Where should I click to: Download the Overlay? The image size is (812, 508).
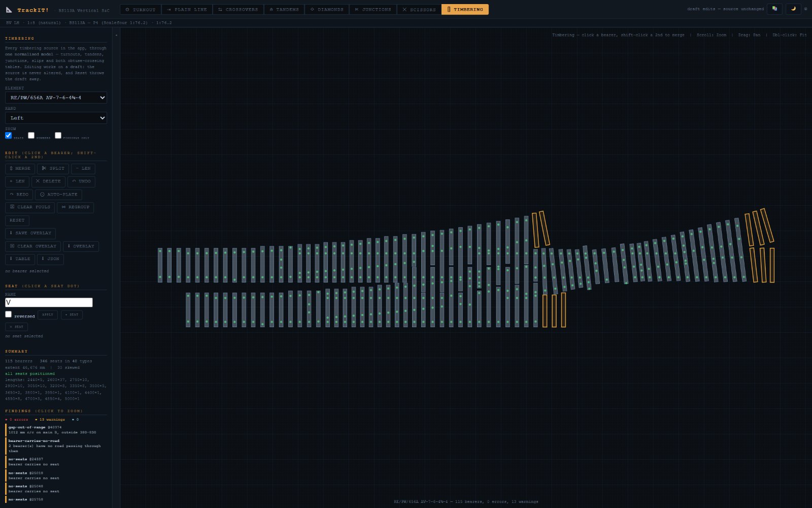(81, 246)
